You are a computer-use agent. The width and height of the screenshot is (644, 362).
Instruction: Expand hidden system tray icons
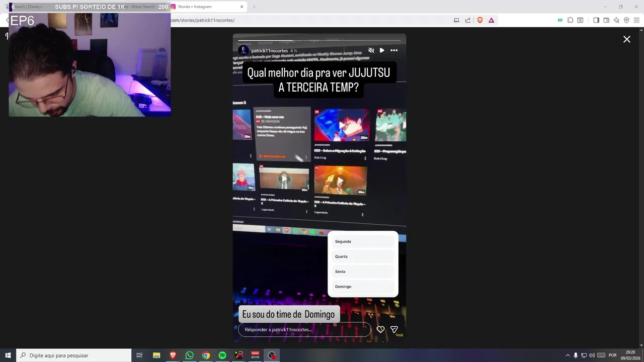568,355
